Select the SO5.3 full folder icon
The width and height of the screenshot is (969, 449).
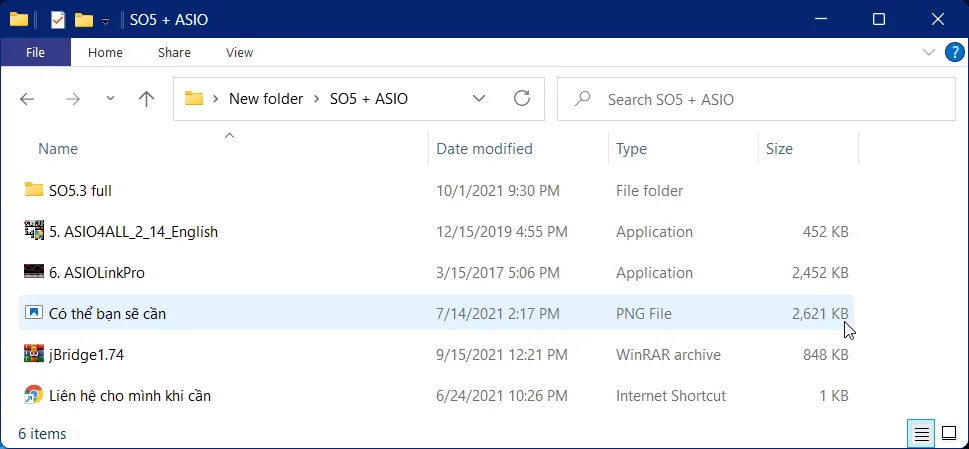(33, 189)
